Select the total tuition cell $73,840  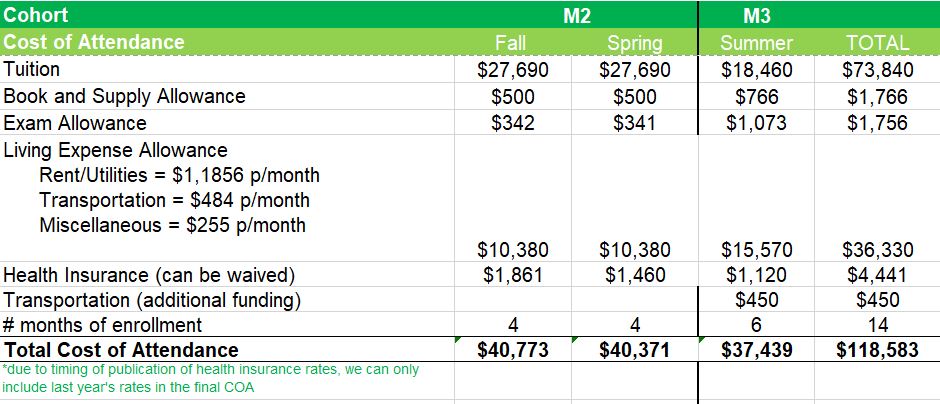click(876, 70)
